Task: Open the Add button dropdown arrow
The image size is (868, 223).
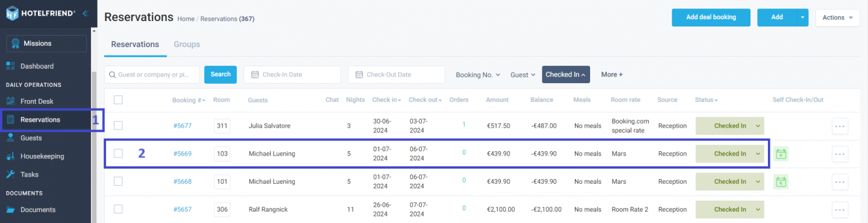Action: point(802,17)
